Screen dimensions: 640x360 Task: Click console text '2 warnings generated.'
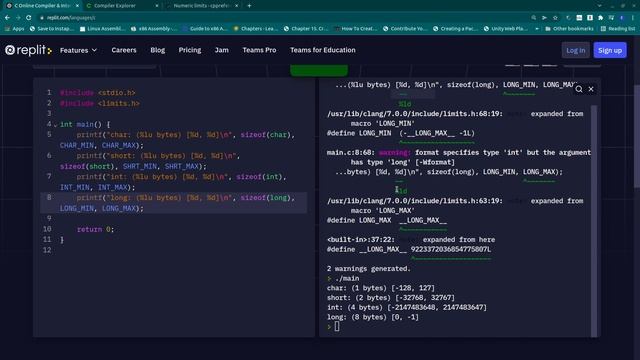tap(369, 269)
